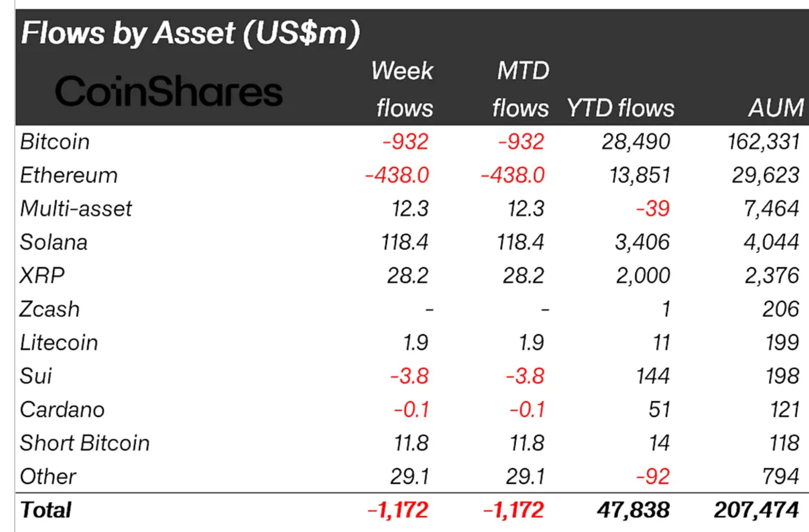The image size is (809, 532).
Task: Click the Week flows column header
Action: pos(403,89)
